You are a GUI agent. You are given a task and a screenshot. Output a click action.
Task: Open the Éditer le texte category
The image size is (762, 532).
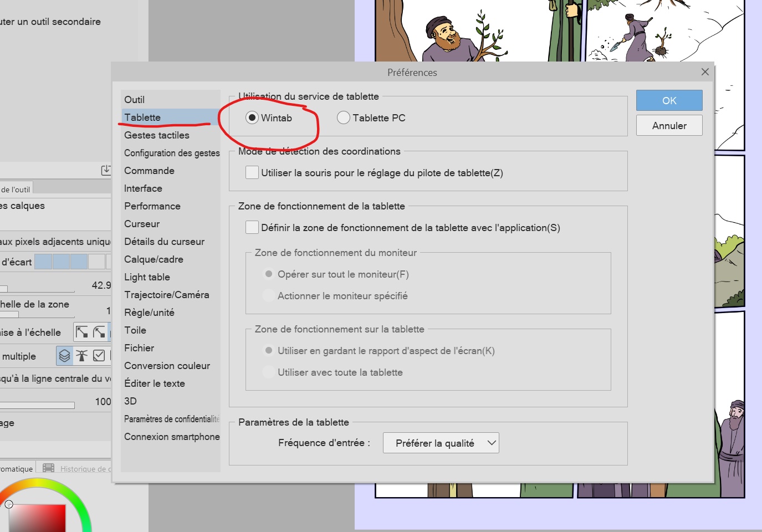click(x=171, y=383)
